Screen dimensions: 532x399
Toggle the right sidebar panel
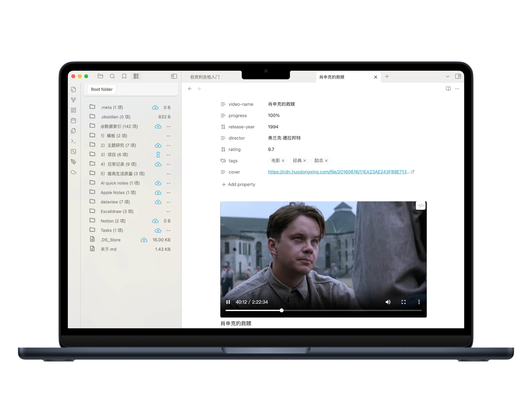pyautogui.click(x=458, y=76)
